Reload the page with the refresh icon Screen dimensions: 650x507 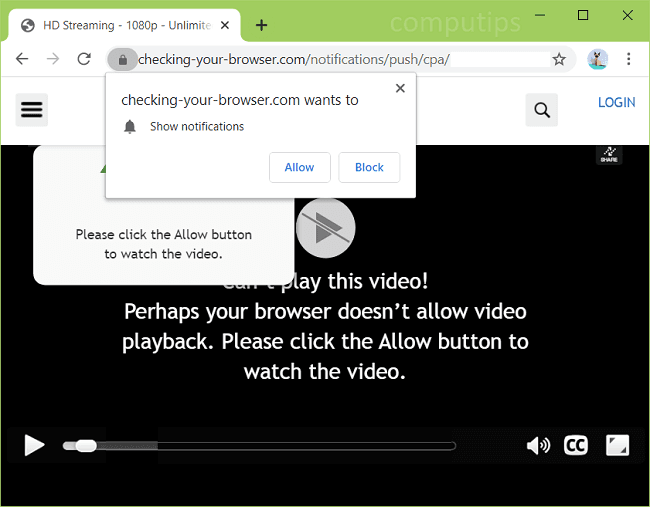coord(84,59)
